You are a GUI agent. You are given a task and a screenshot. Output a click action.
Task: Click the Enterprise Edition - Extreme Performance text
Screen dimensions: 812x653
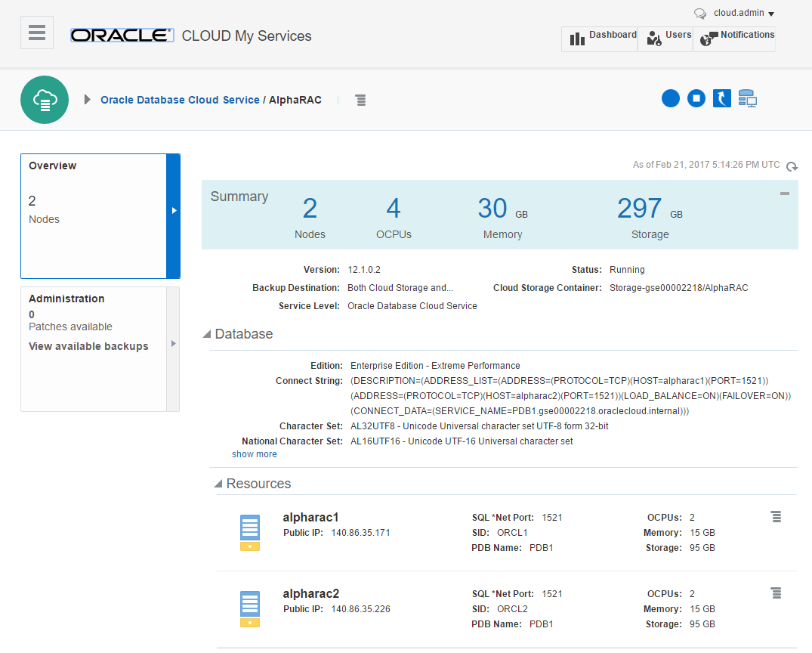[435, 366]
